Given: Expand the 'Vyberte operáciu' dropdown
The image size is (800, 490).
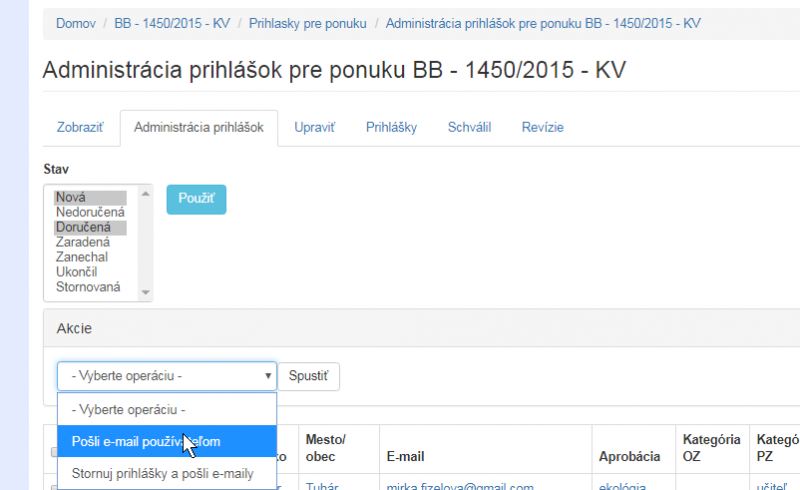Looking at the screenshot, I should [166, 376].
